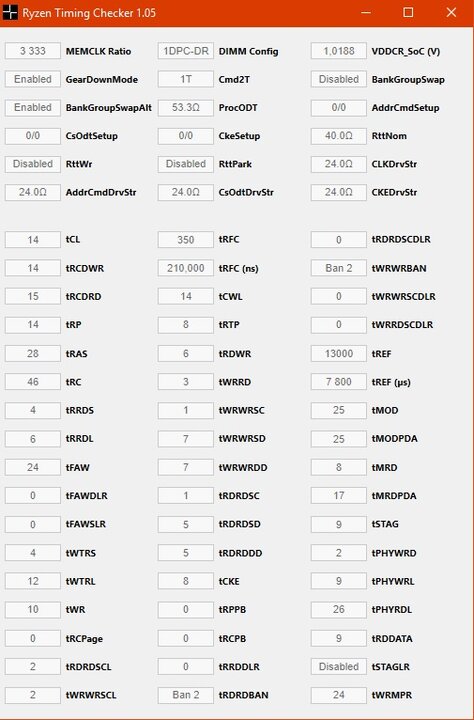Click the tWRWRBAN Ban 2 field
474x720 pixels.
(x=339, y=268)
